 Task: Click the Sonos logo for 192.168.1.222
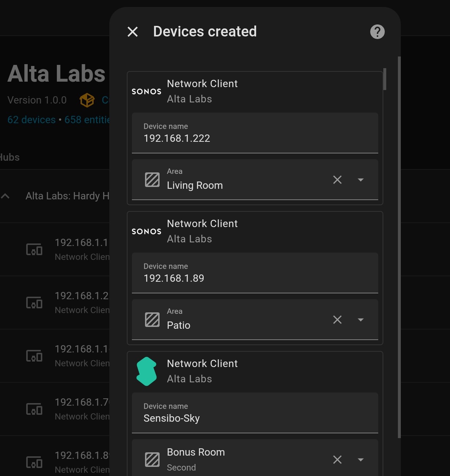point(146,91)
